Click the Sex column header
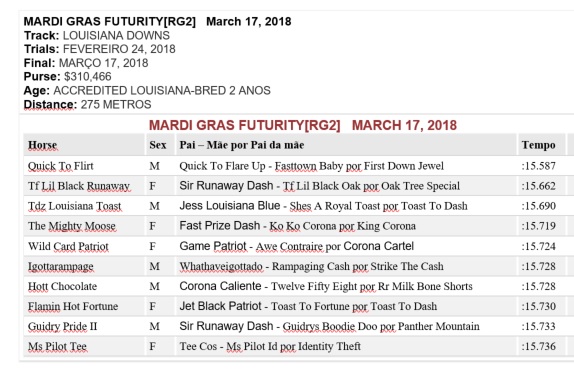The width and height of the screenshot is (574, 386). tap(158, 145)
